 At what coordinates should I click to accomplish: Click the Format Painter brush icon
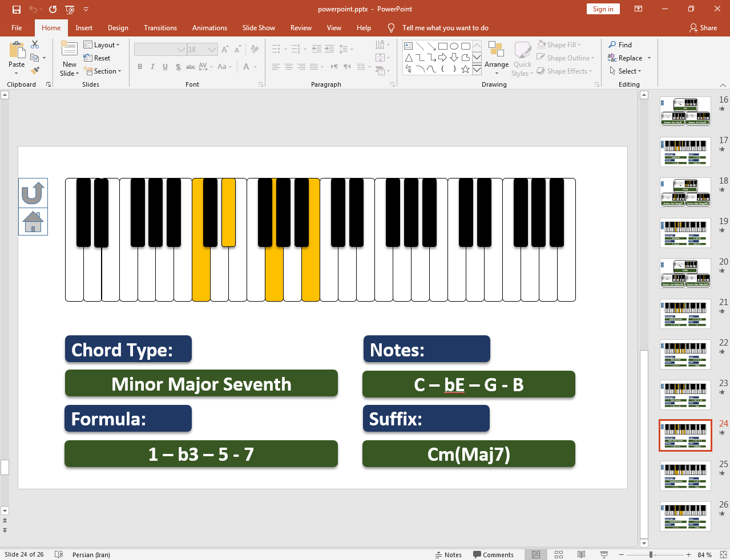coord(35,71)
